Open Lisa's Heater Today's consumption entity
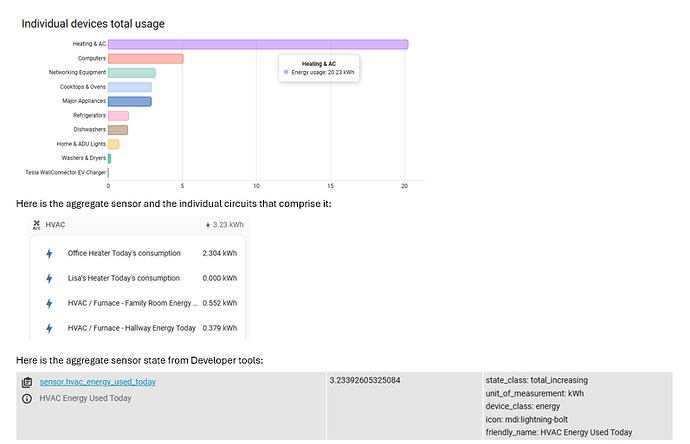 (124, 278)
